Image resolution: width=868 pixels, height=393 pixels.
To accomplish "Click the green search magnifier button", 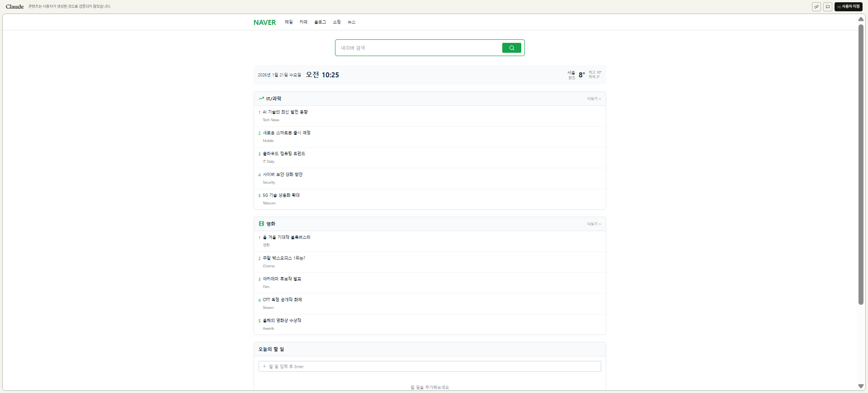I will pos(511,48).
